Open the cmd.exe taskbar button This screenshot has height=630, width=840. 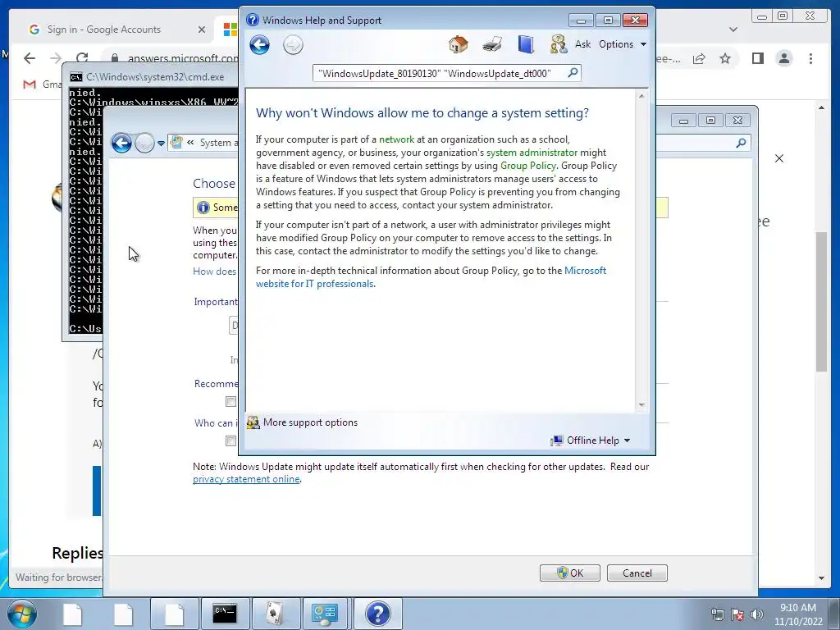[x=225, y=614]
